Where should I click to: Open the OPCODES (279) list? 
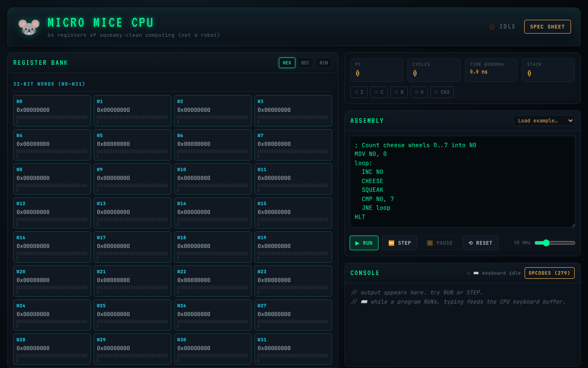549,273
